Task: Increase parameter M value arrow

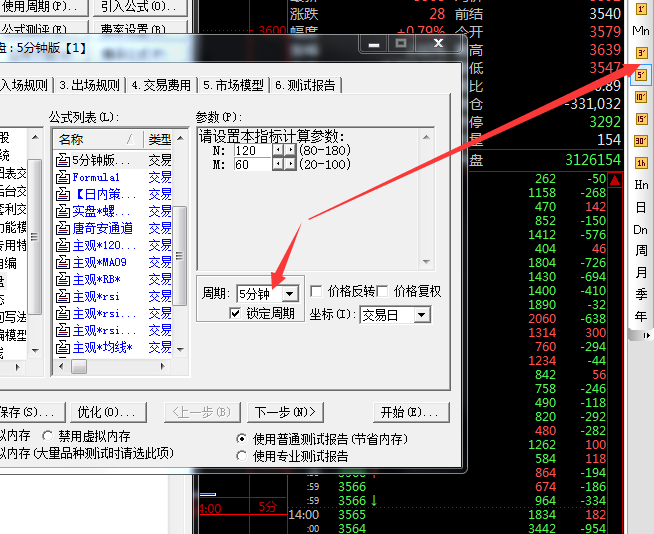Action: point(289,164)
